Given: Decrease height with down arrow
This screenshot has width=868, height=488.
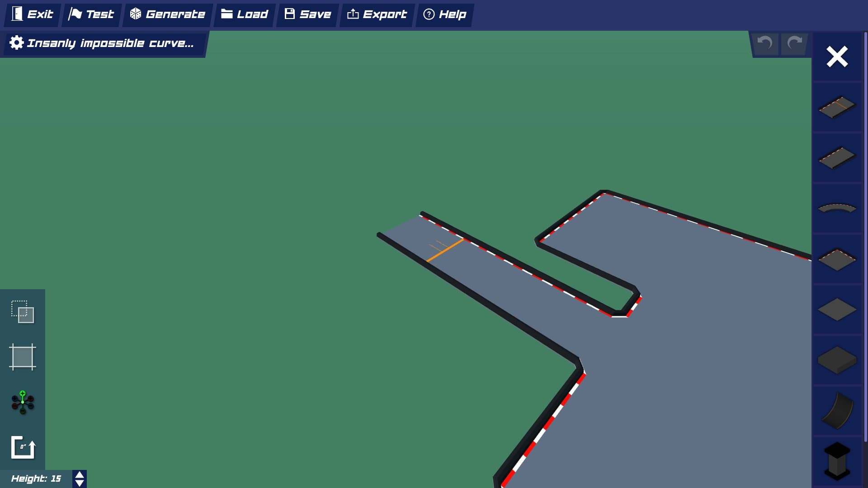Looking at the screenshot, I should pyautogui.click(x=80, y=483).
